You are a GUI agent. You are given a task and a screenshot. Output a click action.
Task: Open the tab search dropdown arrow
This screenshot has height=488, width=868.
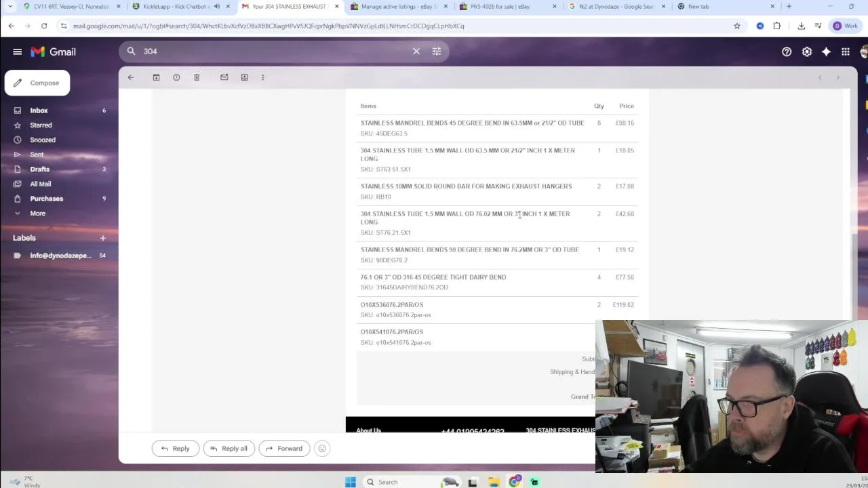point(10,7)
